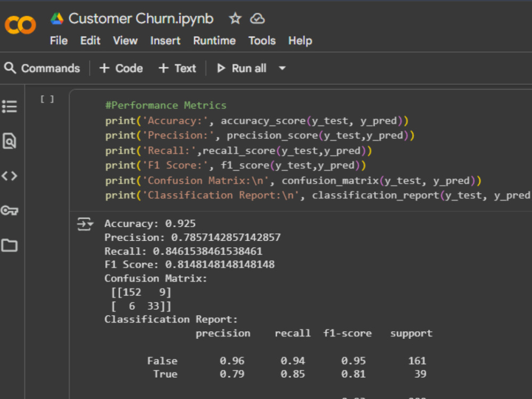Click the Run all play icon
This screenshot has width=532, height=399.
tap(221, 68)
